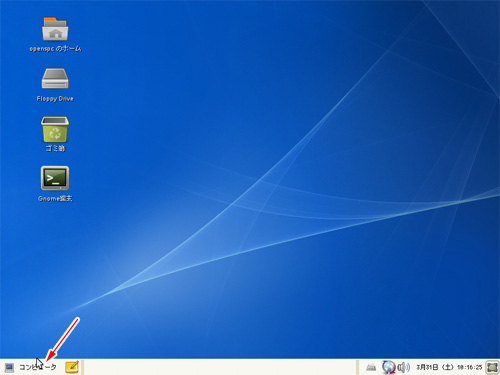This screenshot has height=375, width=500.
Task: Click the keyboard indicator tray icon
Action: (x=371, y=367)
